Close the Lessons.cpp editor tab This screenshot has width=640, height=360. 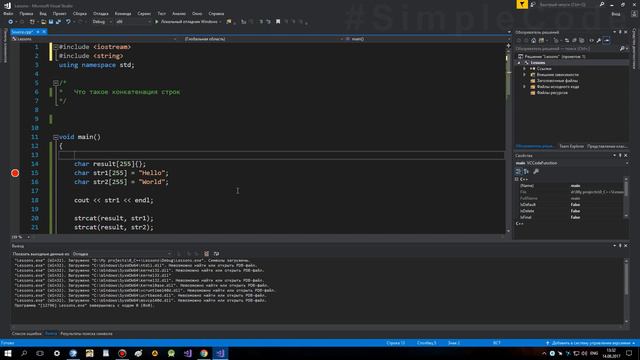(x=44, y=32)
